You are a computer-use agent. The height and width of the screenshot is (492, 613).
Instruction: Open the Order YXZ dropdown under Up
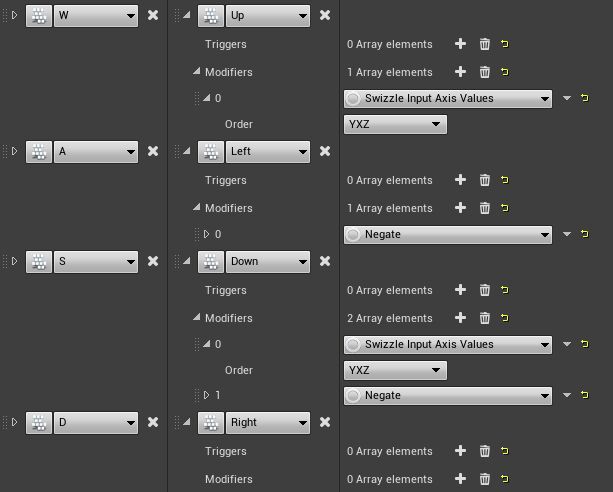(x=395, y=124)
